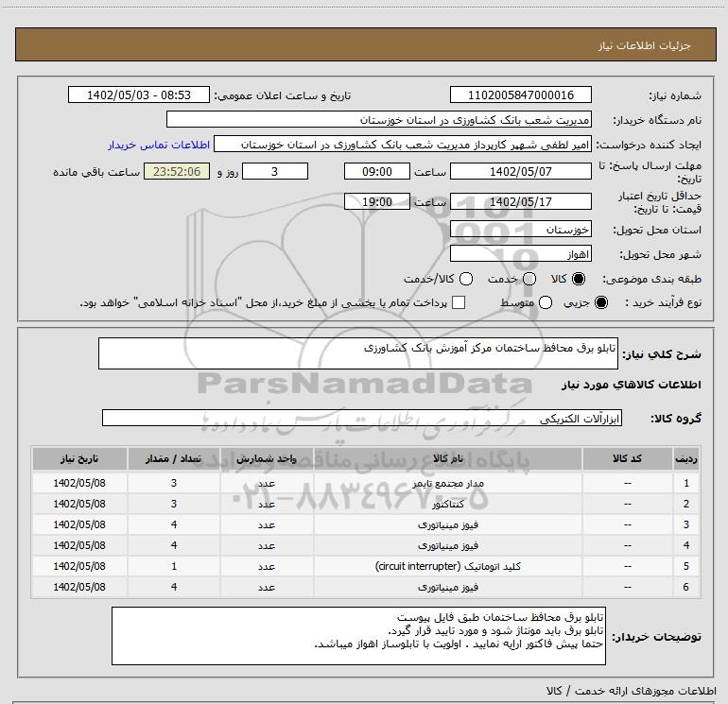
Task: Click the تعداد / مقدار column header
Action: coord(174,459)
